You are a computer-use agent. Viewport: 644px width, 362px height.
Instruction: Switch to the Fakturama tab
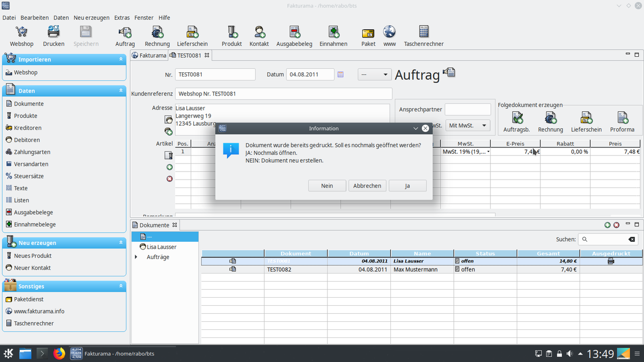(149, 55)
